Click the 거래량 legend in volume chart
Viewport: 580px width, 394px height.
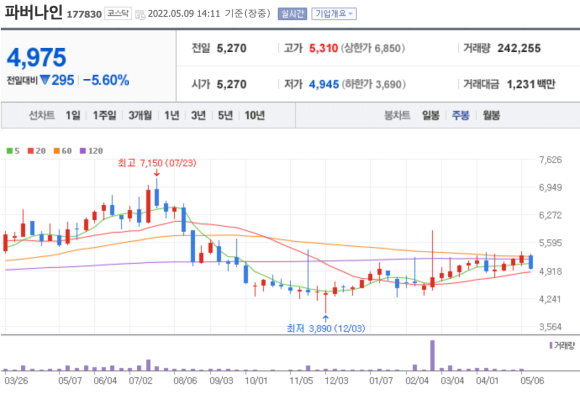562,346
